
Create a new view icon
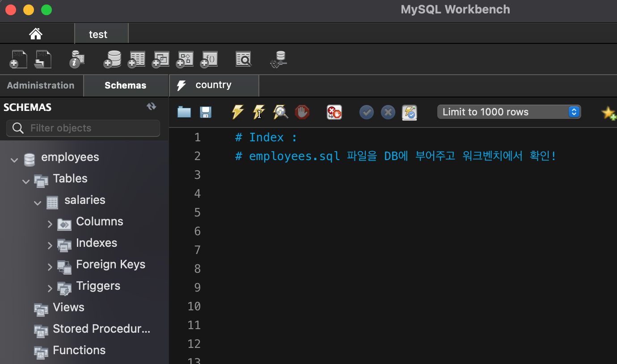tap(161, 59)
